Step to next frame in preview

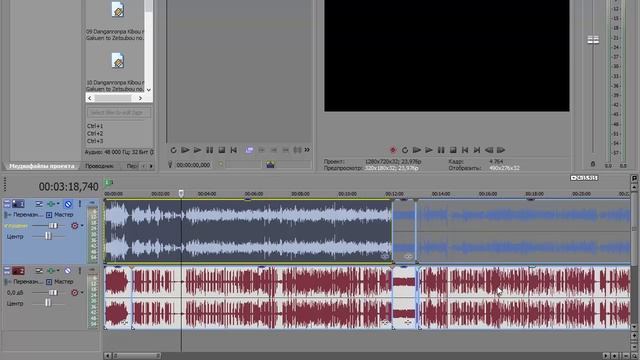pyautogui.click(x=501, y=150)
